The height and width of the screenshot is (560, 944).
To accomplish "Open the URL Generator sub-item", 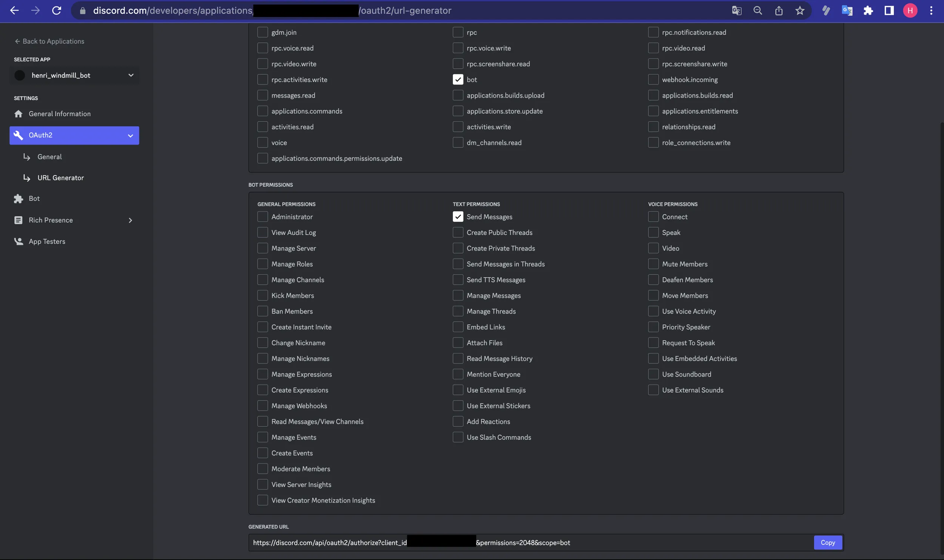I will [60, 178].
